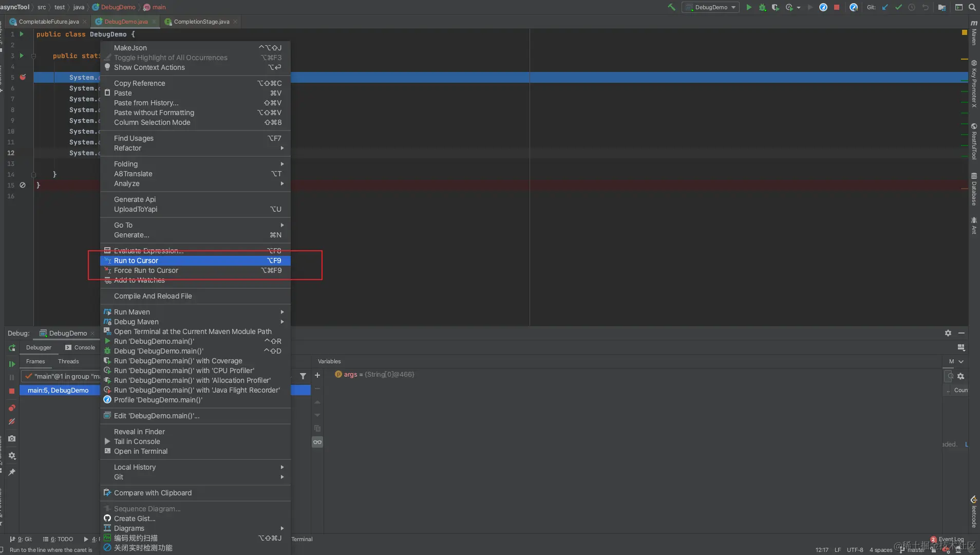
Task: Choose Compile And Reload File
Action: pyautogui.click(x=195, y=296)
